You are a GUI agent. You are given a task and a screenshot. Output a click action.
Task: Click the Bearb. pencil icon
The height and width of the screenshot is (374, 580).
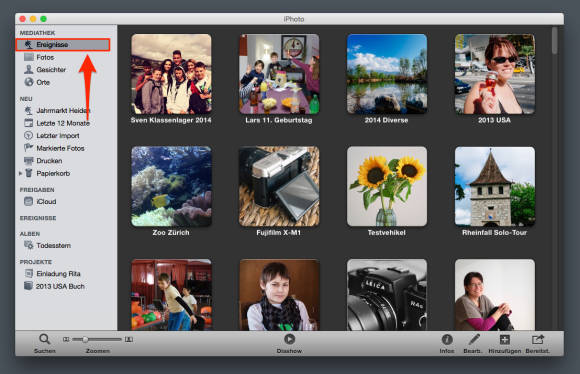tap(473, 339)
